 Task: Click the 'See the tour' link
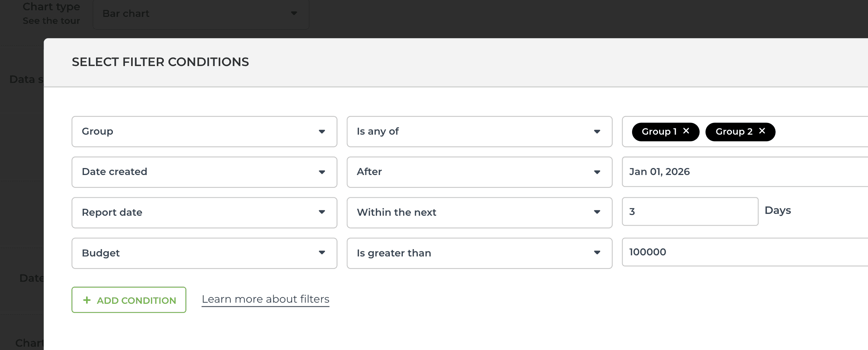tap(51, 21)
